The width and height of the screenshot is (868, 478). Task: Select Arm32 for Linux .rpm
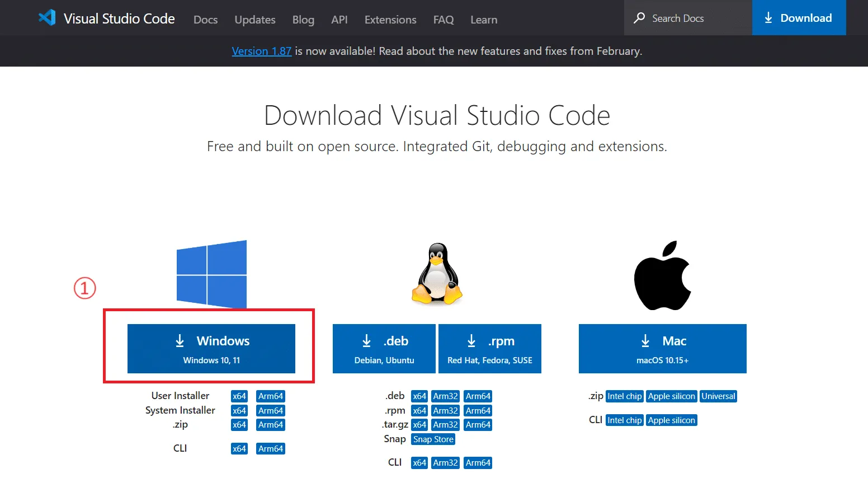446,411
